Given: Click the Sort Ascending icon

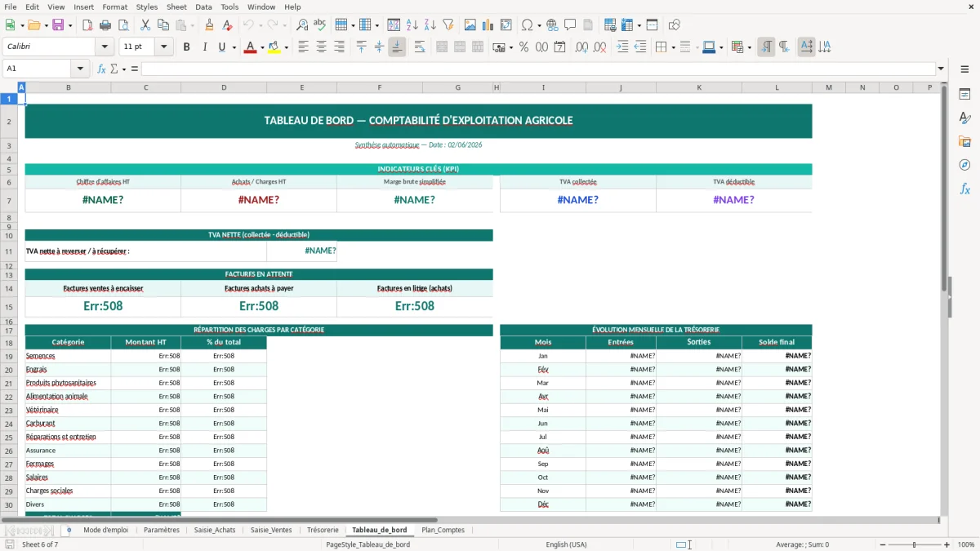Looking at the screenshot, I should click(412, 25).
